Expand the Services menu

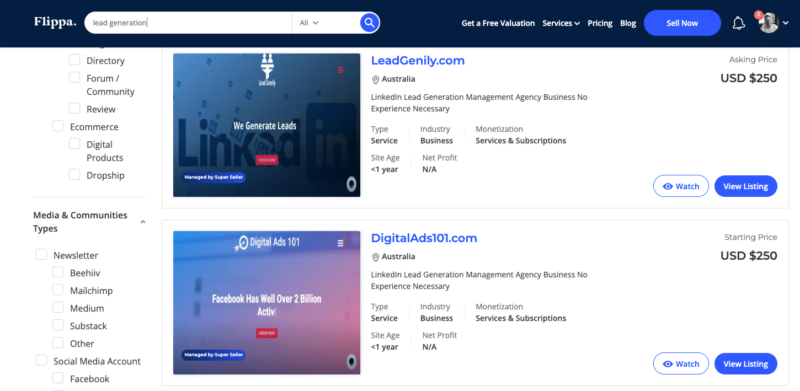click(x=561, y=23)
